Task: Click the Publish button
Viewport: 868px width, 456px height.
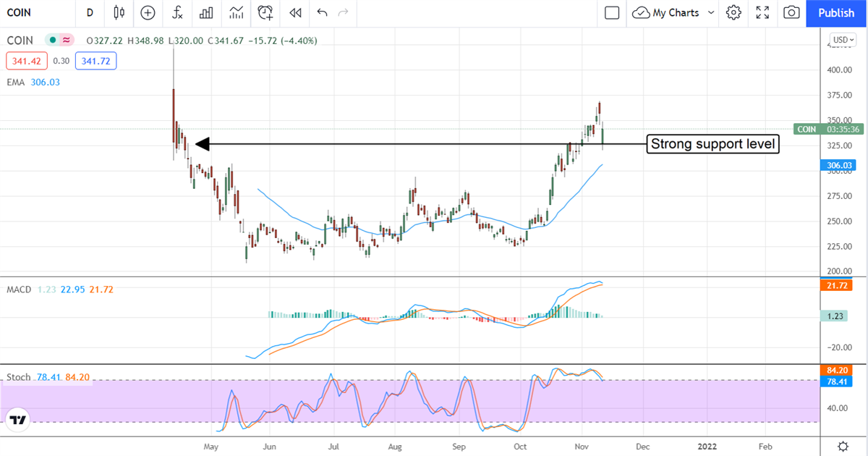Action: (836, 13)
